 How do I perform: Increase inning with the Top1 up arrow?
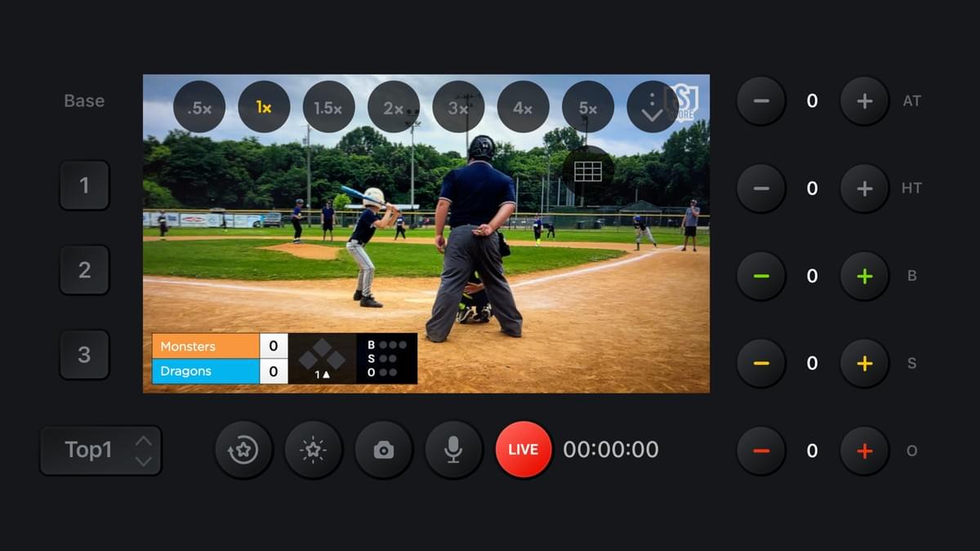pyautogui.click(x=143, y=441)
